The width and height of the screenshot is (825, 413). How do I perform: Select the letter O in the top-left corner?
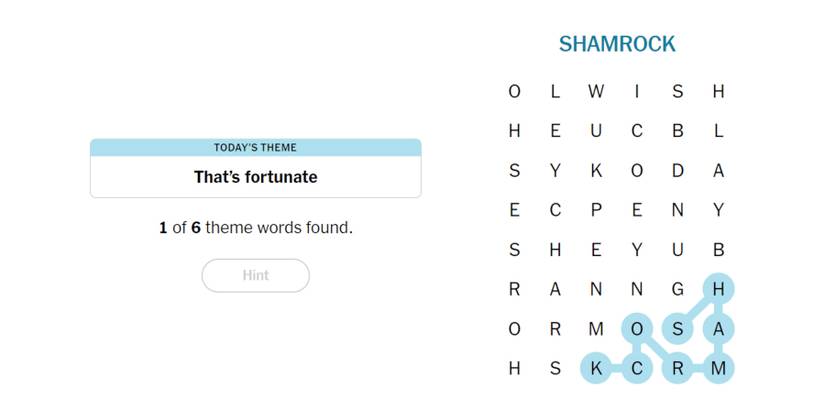tap(514, 92)
